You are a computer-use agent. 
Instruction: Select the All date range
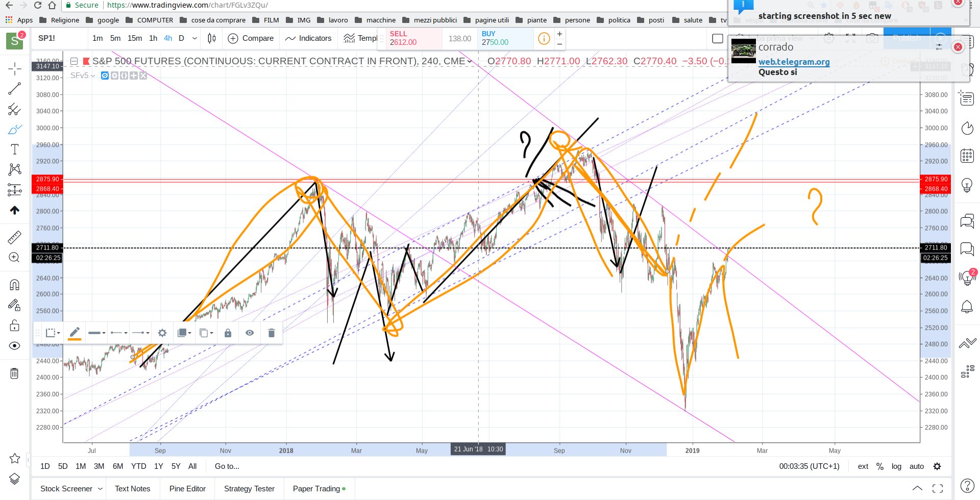pyautogui.click(x=192, y=466)
